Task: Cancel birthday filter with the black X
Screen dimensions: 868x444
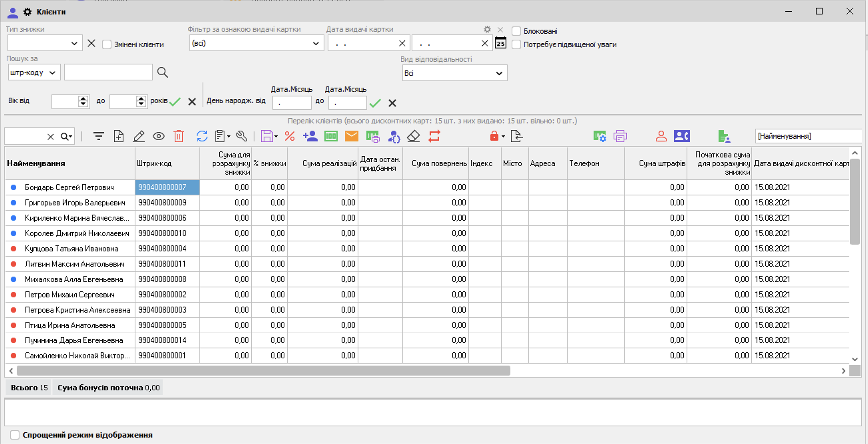Action: click(392, 103)
